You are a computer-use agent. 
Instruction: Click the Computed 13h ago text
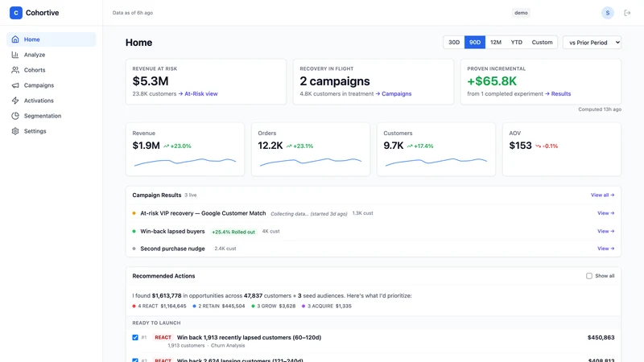tap(600, 109)
